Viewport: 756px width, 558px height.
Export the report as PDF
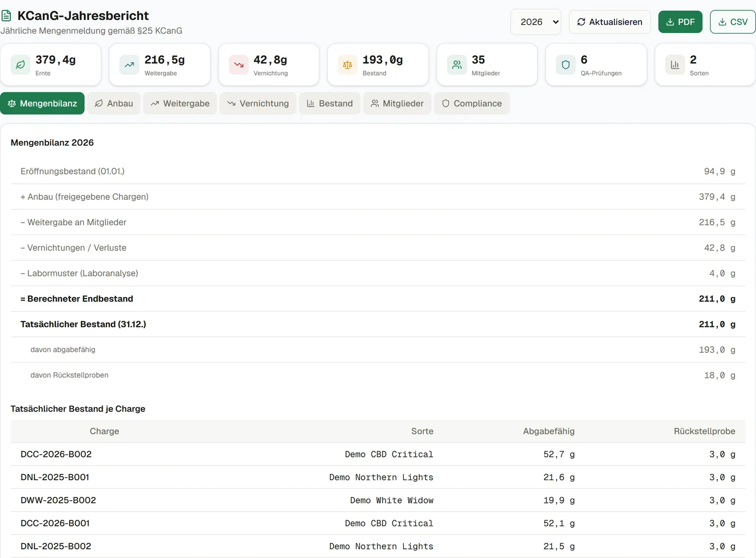click(x=680, y=22)
